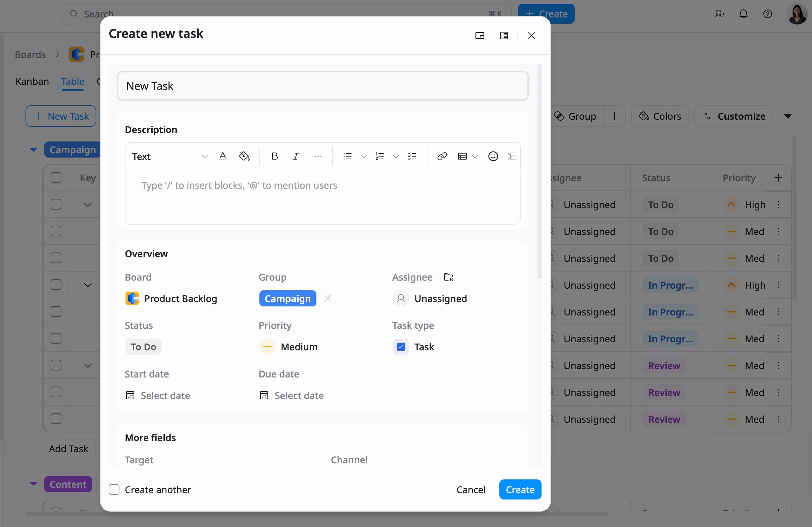Screen dimensions: 812x527
Task: Change status from To Do
Action: coord(143,347)
